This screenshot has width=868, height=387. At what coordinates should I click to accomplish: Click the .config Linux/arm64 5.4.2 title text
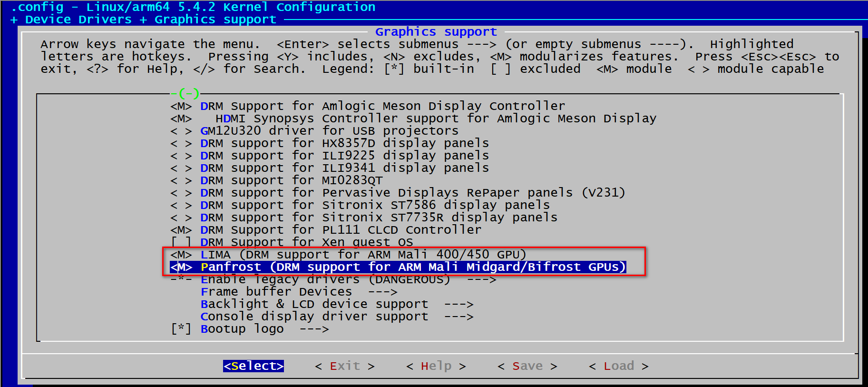click(x=193, y=7)
